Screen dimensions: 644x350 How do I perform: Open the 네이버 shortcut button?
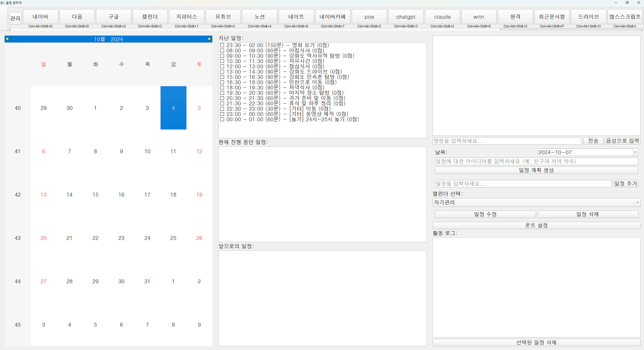[40, 17]
